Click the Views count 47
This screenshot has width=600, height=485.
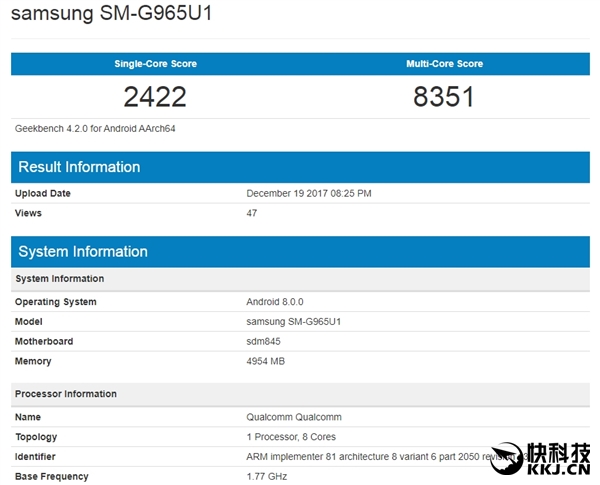252,213
